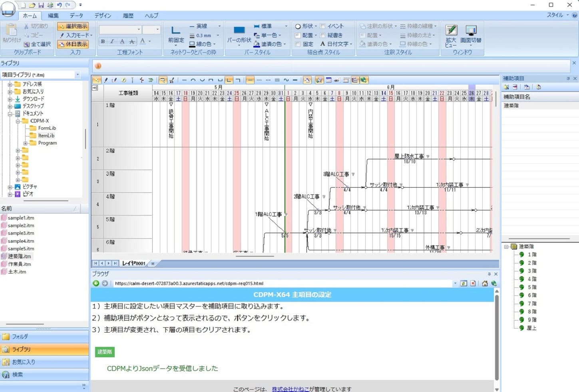Click the collapse panel icon left of 工事種類
This screenshot has width=579, height=392.
tap(96, 87)
